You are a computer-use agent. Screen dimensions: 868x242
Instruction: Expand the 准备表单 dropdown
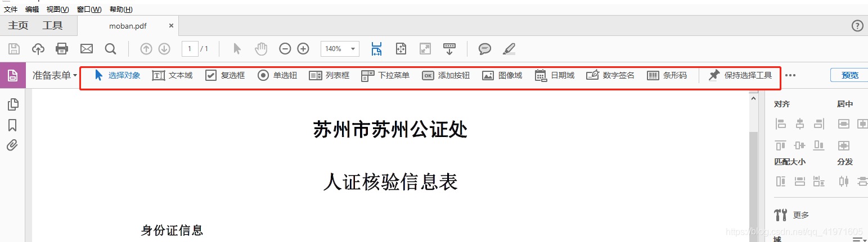coord(55,75)
